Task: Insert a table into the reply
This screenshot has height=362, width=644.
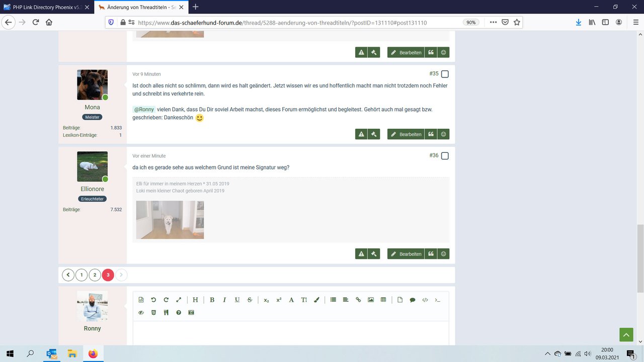Action: (x=383, y=300)
